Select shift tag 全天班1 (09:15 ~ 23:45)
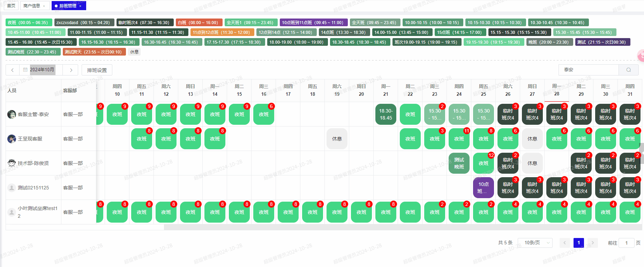 tap(251, 23)
